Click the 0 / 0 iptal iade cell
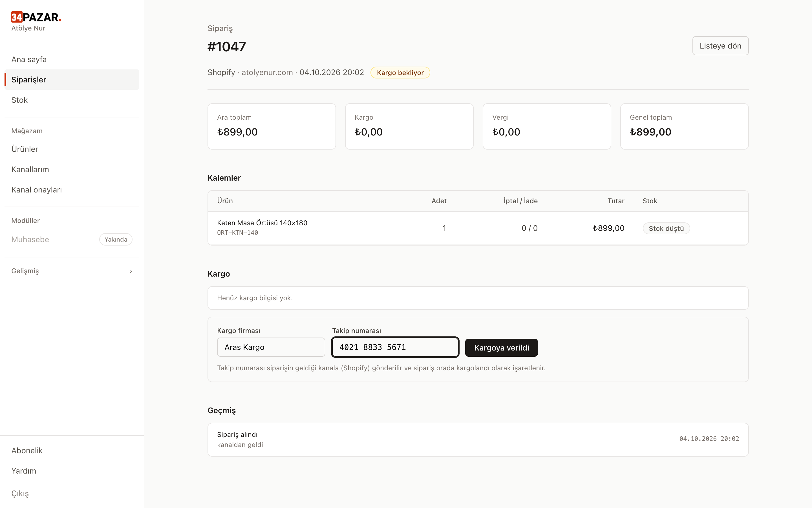Viewport: 812px width, 508px height. (529, 229)
